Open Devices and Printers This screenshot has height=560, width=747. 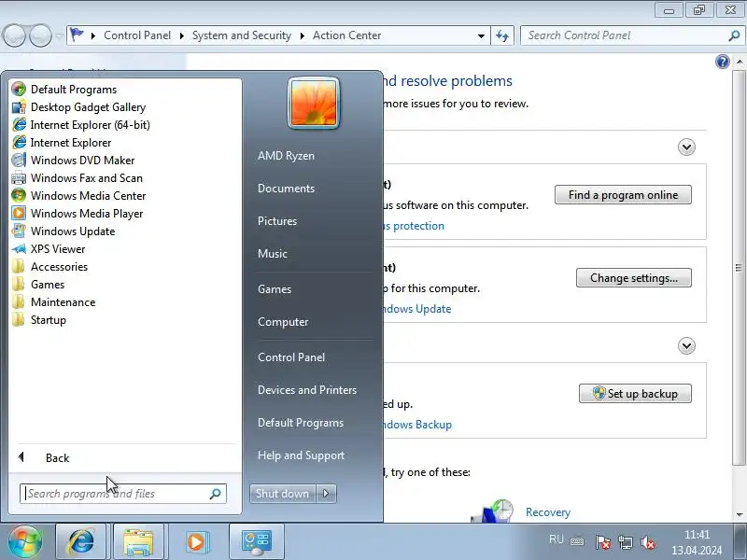click(x=307, y=390)
